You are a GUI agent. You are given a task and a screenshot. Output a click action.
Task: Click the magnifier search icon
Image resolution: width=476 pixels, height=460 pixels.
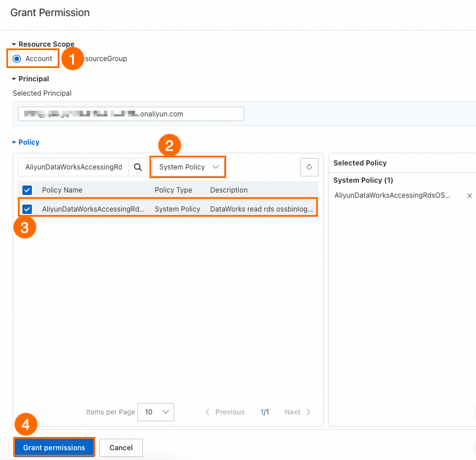click(138, 167)
